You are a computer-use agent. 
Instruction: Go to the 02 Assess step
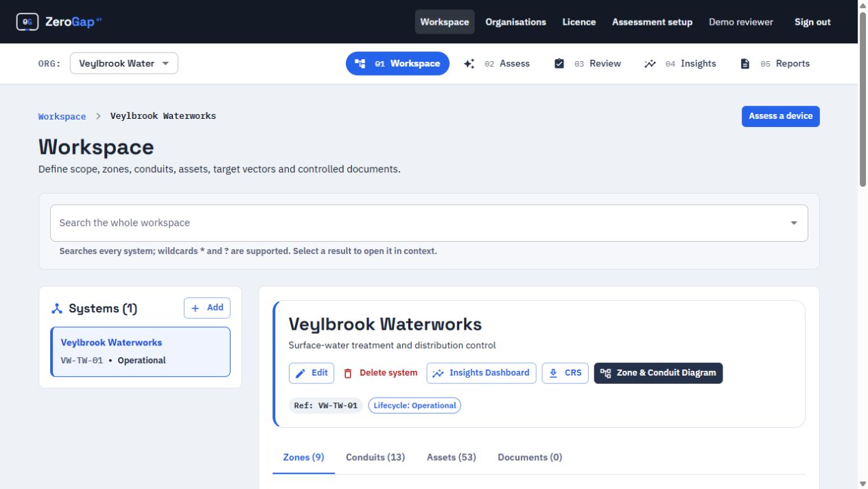pos(497,64)
